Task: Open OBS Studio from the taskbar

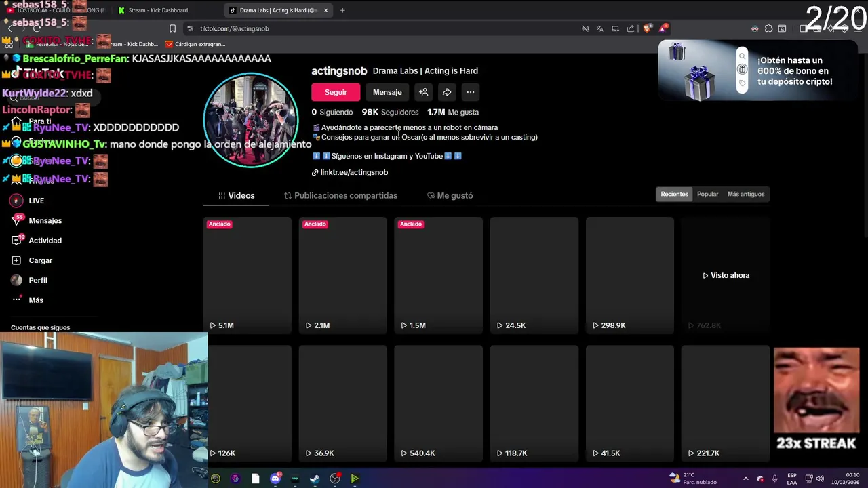Action: 335,479
